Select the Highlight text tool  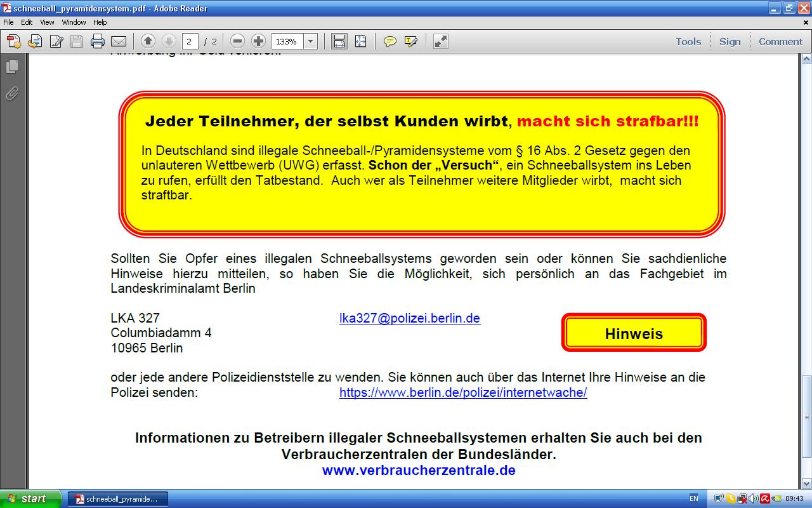pyautogui.click(x=410, y=42)
